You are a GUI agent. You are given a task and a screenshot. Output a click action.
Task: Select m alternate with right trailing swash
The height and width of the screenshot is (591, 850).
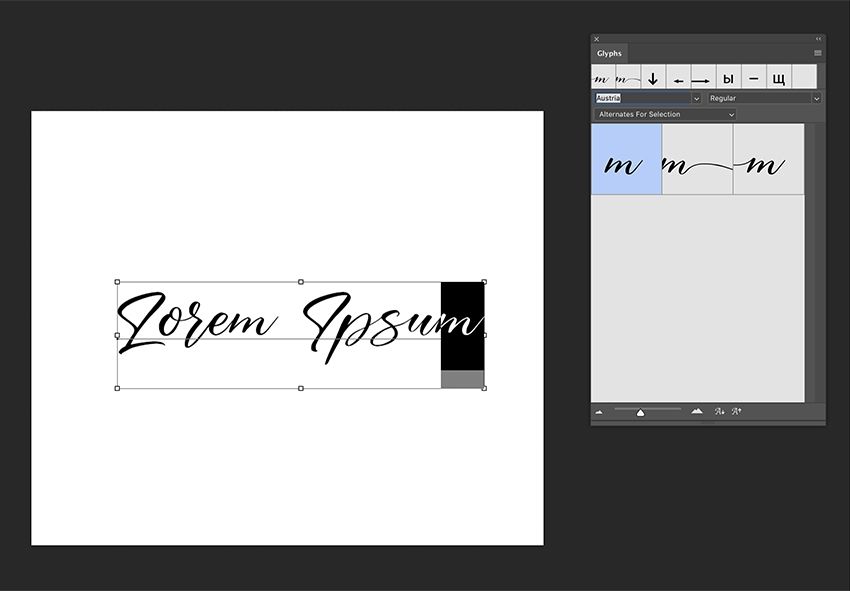(x=698, y=159)
